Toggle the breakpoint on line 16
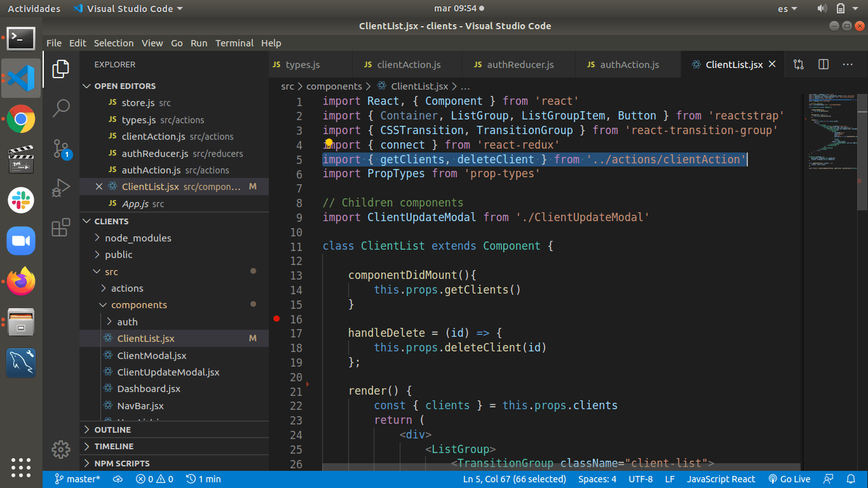The image size is (868, 488). coord(276,319)
